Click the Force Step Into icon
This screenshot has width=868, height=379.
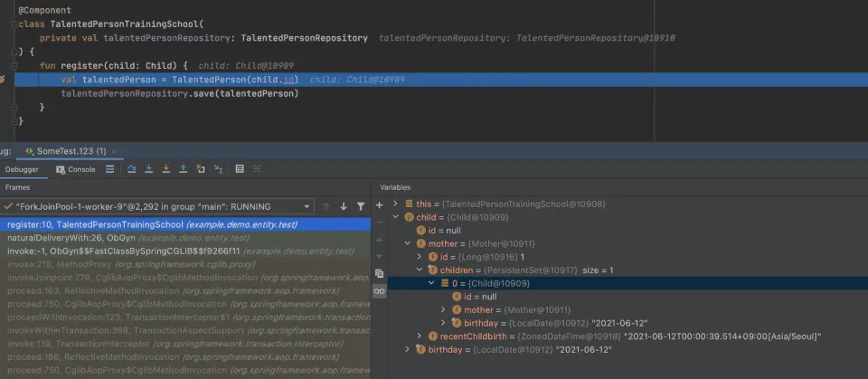166,169
